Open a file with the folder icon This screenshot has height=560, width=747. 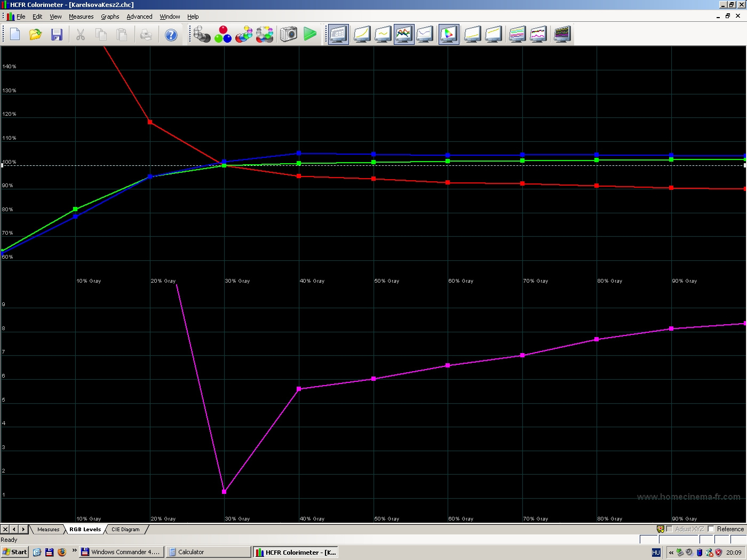coord(36,35)
